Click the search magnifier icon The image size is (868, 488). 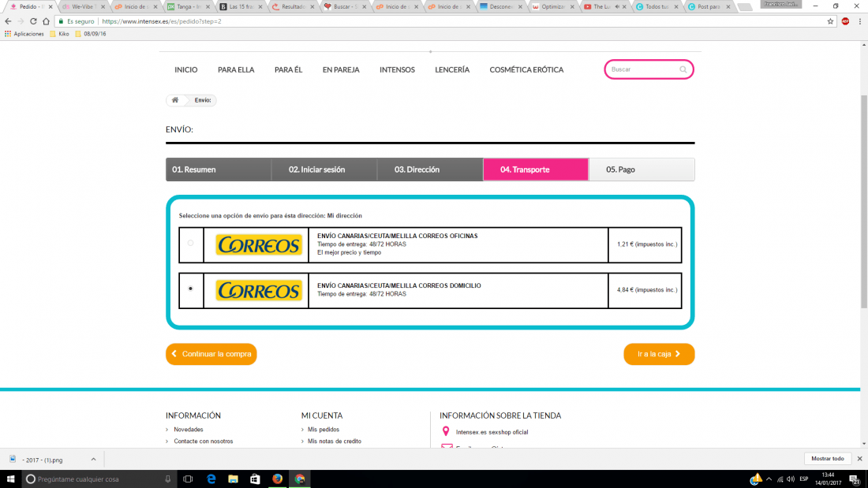tap(683, 69)
